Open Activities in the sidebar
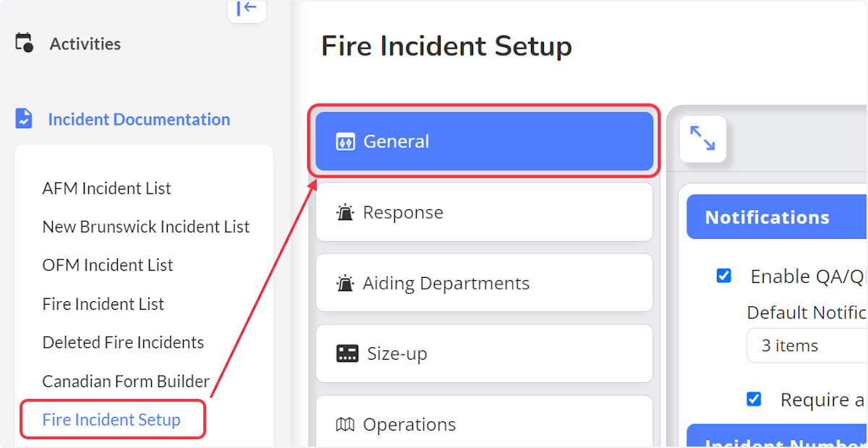Screen dimensions: 868x448 [85, 43]
